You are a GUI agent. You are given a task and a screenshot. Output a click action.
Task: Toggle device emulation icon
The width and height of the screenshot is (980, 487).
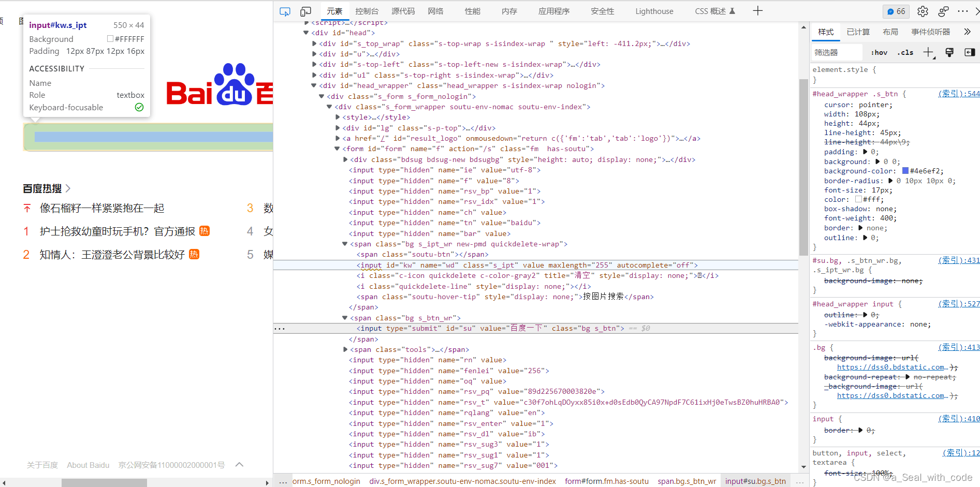click(x=306, y=11)
